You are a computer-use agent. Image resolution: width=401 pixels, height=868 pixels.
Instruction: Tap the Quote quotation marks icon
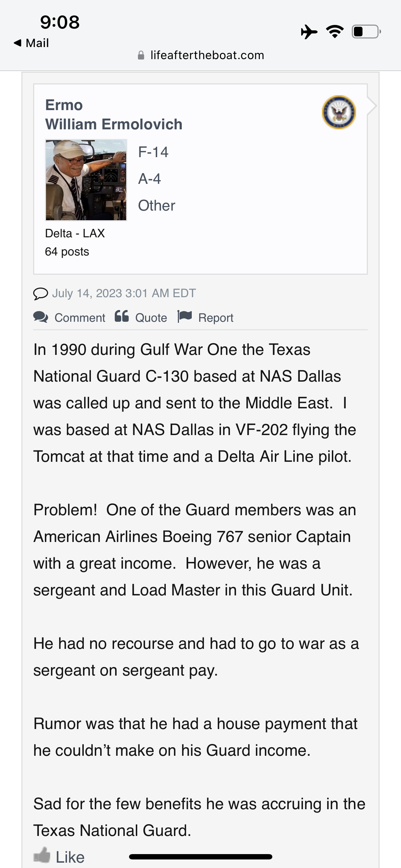pyautogui.click(x=122, y=316)
